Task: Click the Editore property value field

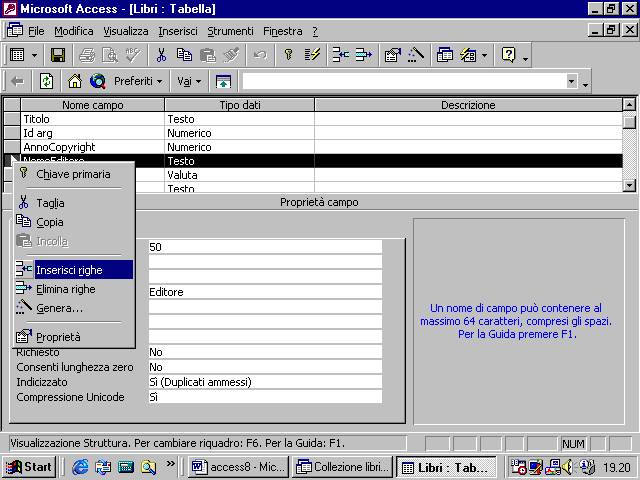Action: pos(265,292)
